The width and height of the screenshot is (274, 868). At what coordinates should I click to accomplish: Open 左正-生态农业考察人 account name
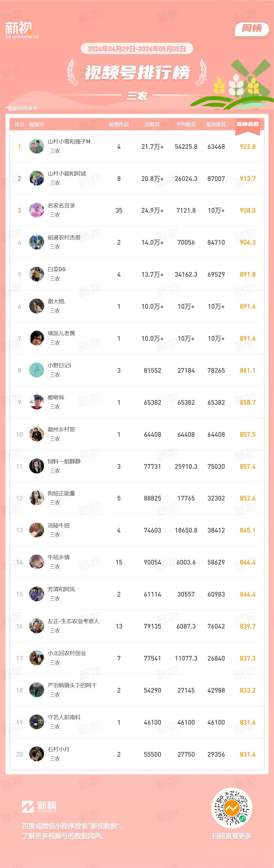[x=73, y=621]
